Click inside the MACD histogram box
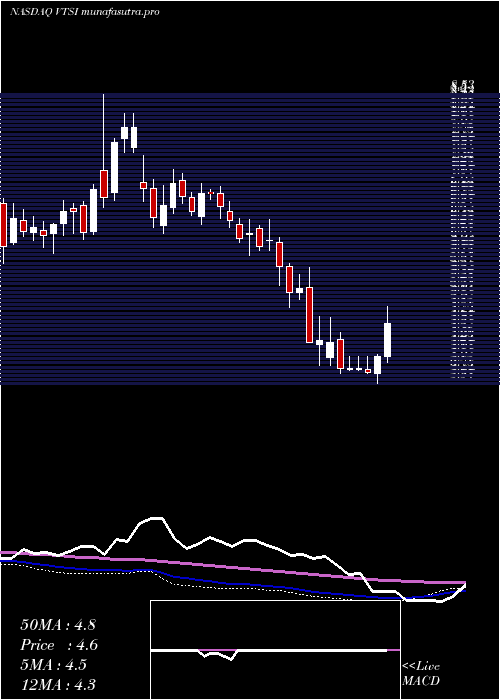500x700 pixels. tap(275, 650)
